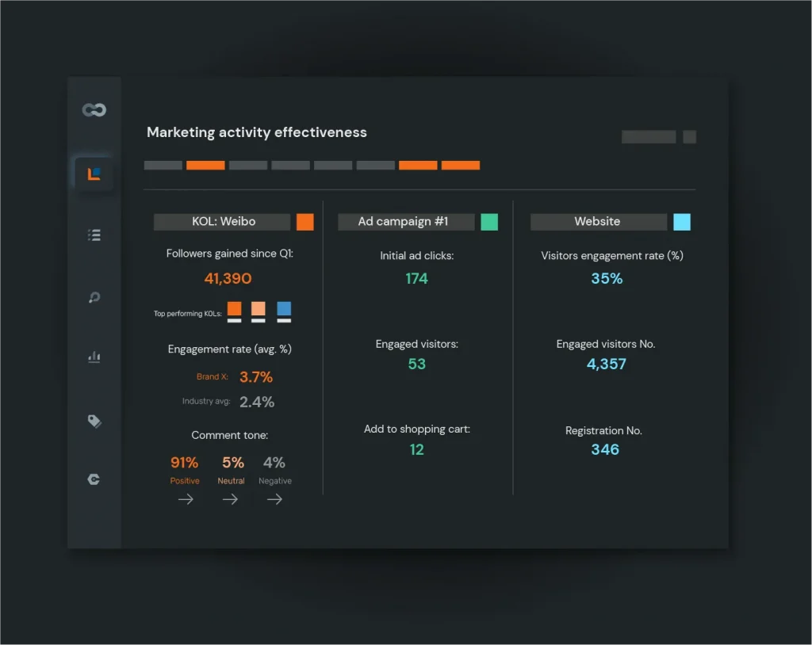The image size is (812, 645).
Task: Open the highlighted orange dashboard sidebar icon
Action: [x=94, y=174]
